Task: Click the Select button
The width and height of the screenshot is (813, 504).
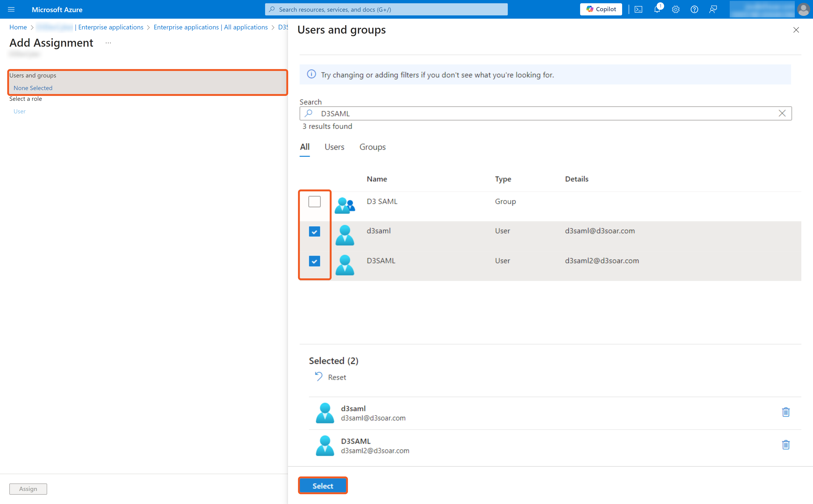Action: pos(323,486)
